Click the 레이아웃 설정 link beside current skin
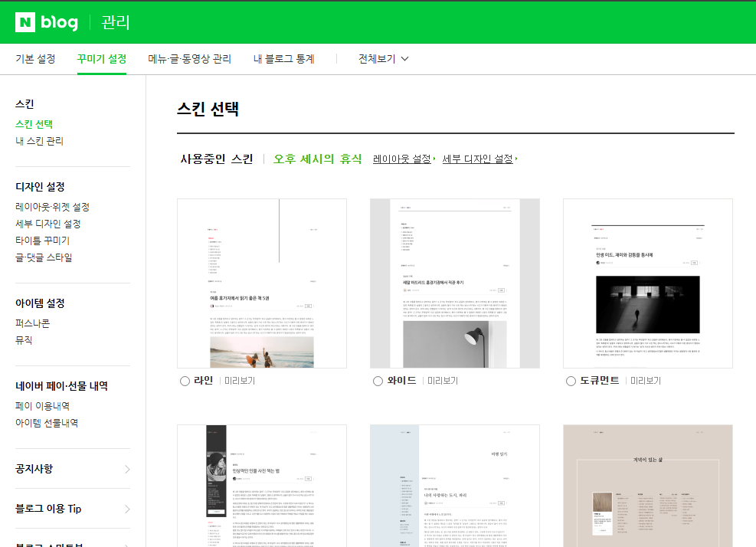The image size is (756, 547). [402, 159]
